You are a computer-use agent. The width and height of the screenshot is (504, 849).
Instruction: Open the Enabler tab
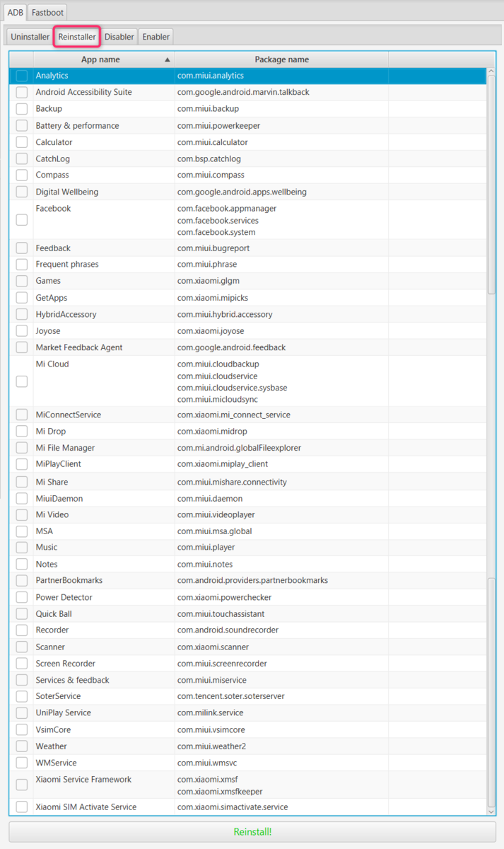[x=156, y=37]
